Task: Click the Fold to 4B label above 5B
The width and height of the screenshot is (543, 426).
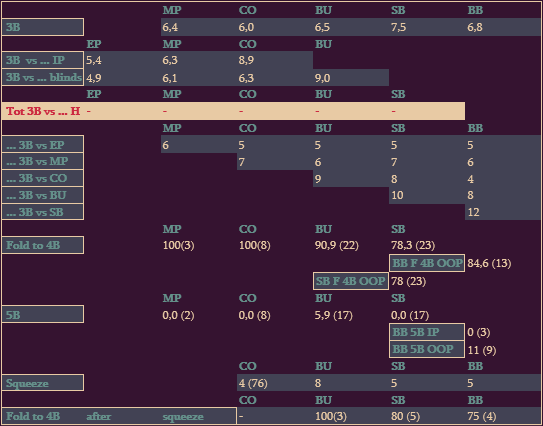Action: click(42, 245)
